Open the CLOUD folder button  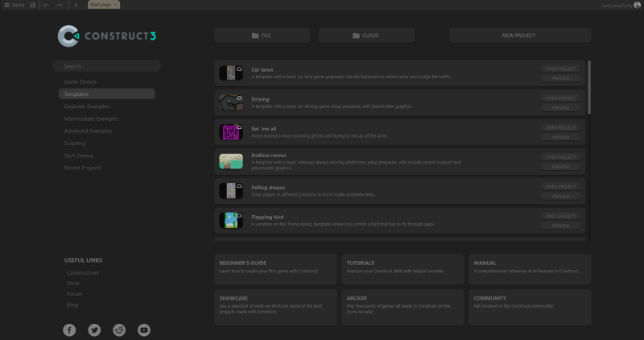tap(366, 35)
